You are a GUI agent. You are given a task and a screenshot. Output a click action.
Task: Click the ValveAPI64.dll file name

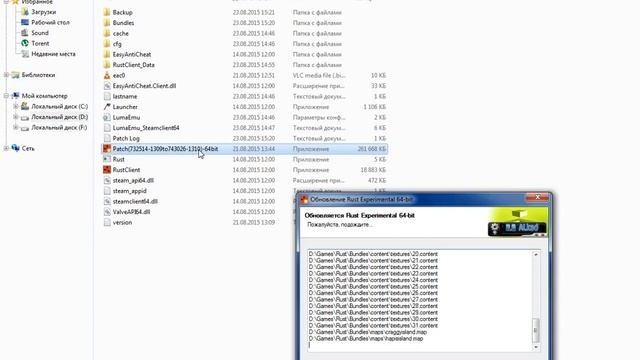131,212
